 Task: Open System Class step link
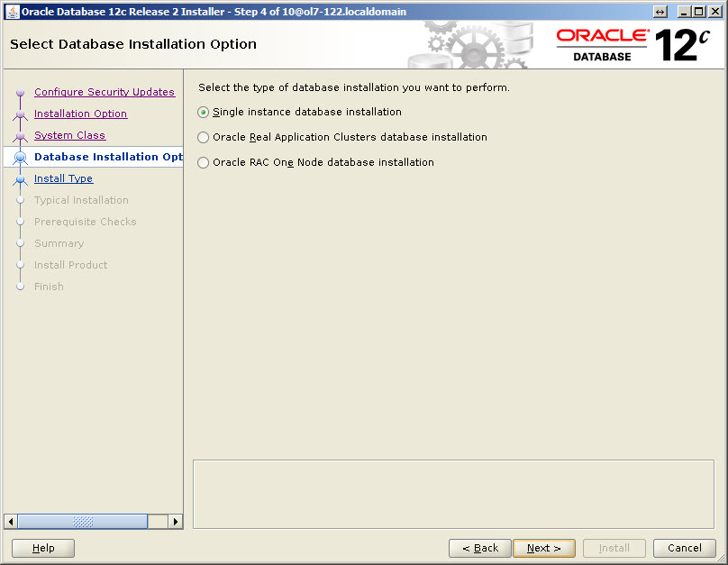[x=69, y=135]
